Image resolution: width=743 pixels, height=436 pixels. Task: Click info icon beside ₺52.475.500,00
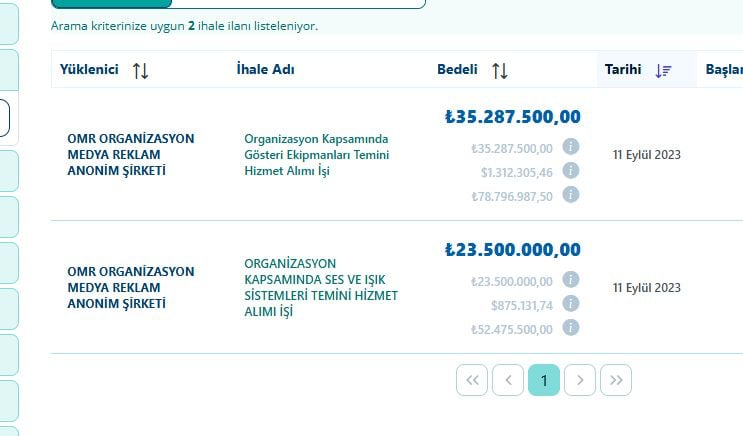(571, 328)
